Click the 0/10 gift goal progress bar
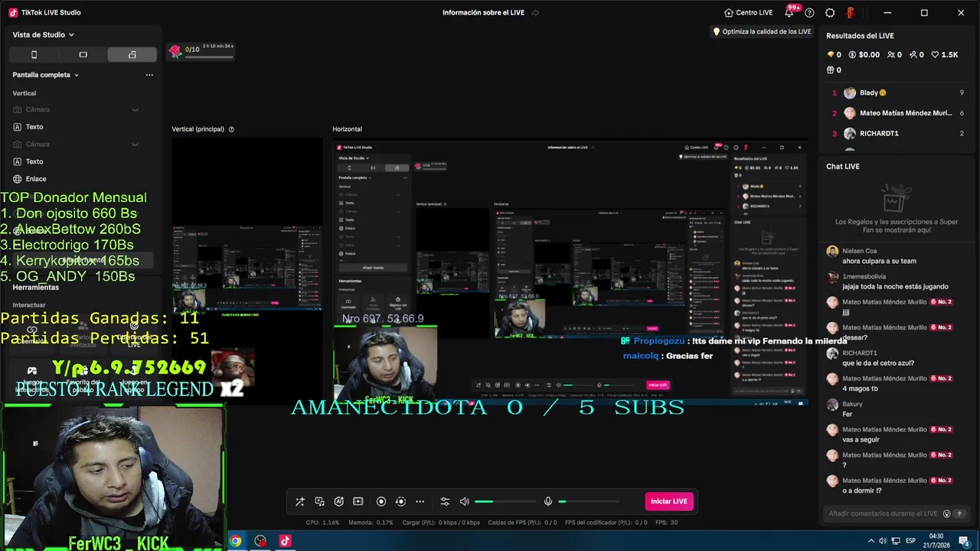The image size is (980, 551). tap(209, 57)
